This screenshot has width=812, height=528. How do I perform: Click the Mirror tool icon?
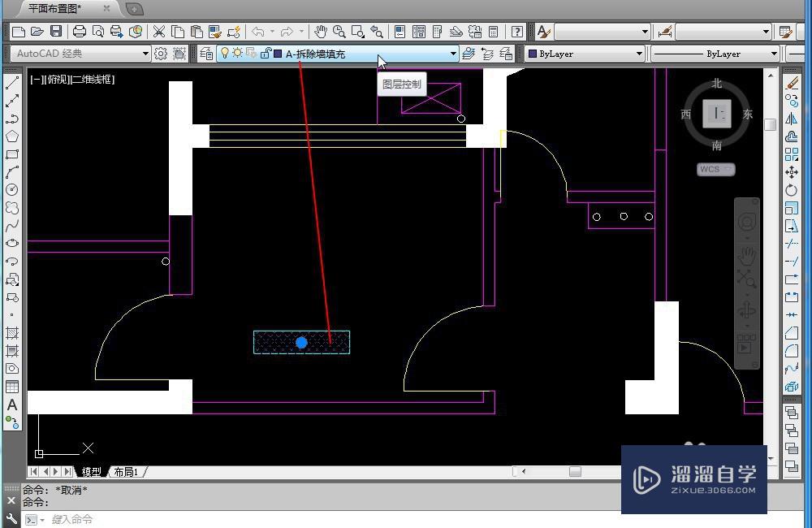click(x=791, y=119)
